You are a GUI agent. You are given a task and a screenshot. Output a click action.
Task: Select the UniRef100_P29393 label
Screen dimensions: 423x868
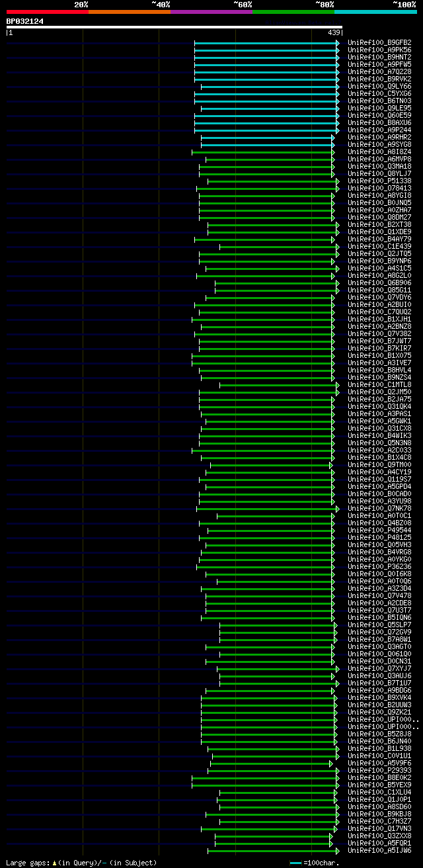pyautogui.click(x=379, y=771)
